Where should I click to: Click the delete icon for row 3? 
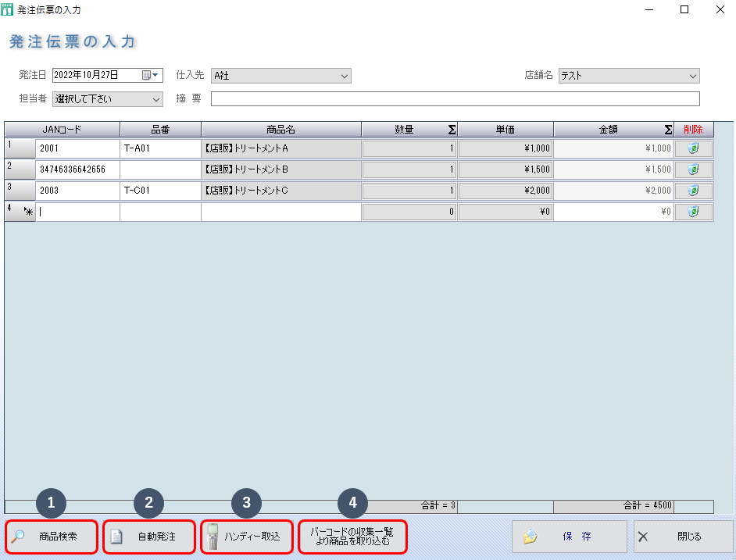(693, 191)
